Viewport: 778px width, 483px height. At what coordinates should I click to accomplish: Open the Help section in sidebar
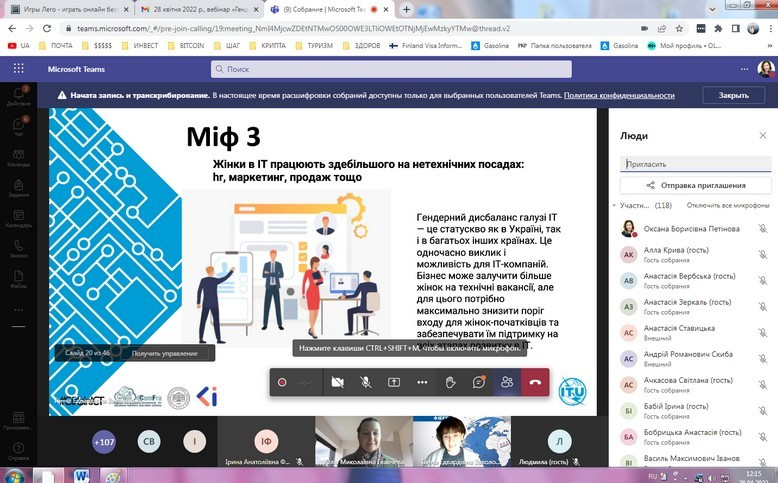pyautogui.click(x=18, y=451)
